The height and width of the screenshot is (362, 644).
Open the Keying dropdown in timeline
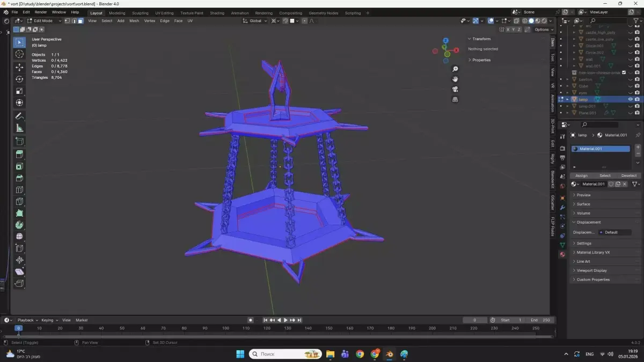pos(49,320)
